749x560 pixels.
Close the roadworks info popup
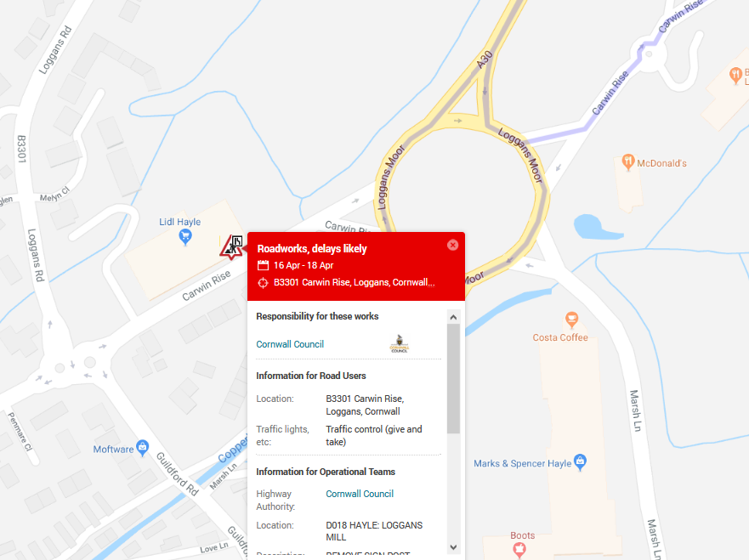(453, 245)
